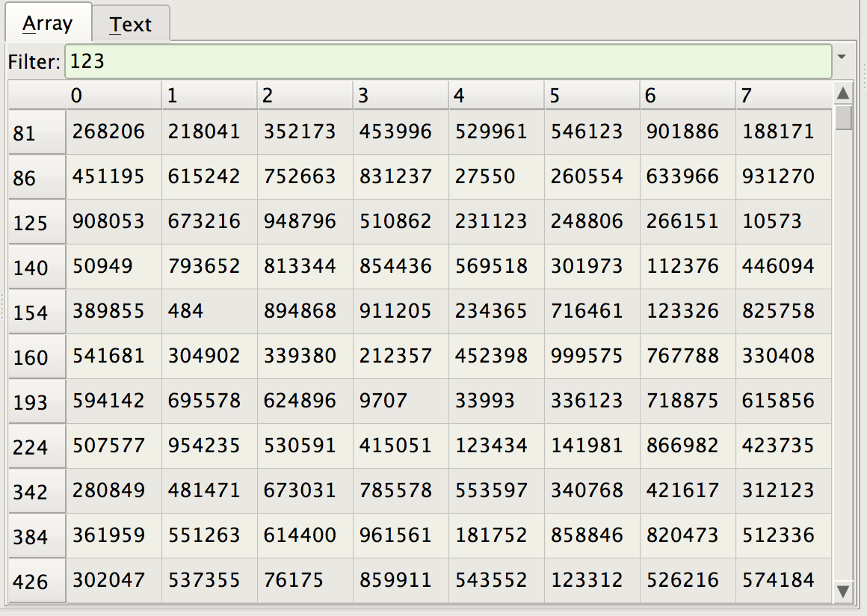This screenshot has width=867, height=616.
Task: Select cell 484 in row 154
Action: 209,311
